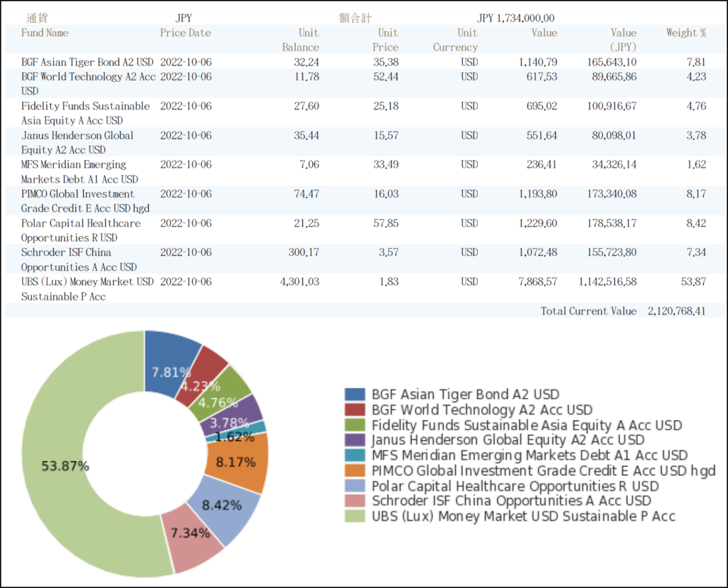Click the 34,326.14 JPY value cell
This screenshot has width=728, height=588.
(x=614, y=164)
